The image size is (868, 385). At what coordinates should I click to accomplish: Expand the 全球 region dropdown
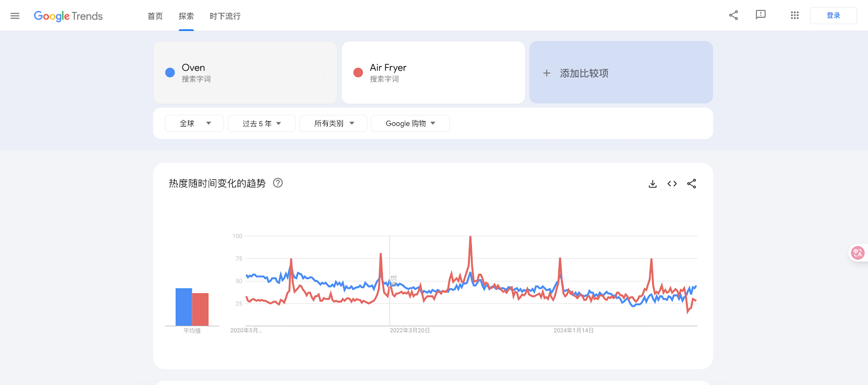point(194,123)
